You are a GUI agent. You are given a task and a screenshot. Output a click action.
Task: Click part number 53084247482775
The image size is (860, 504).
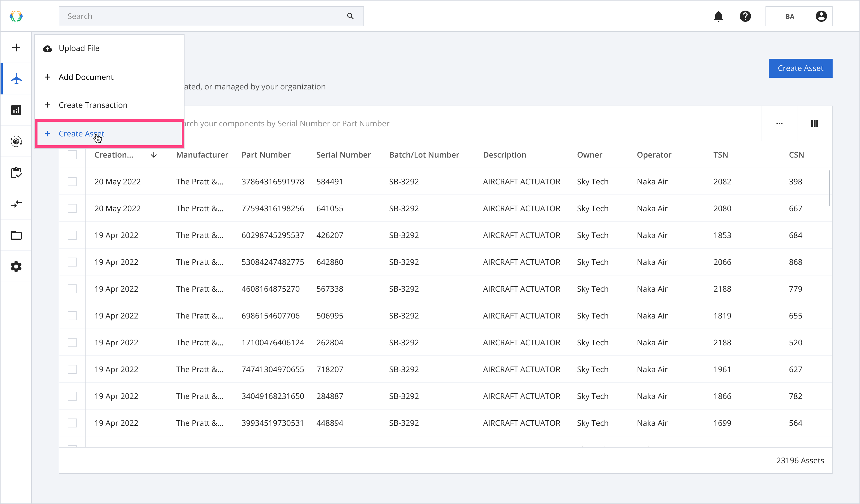pos(273,262)
